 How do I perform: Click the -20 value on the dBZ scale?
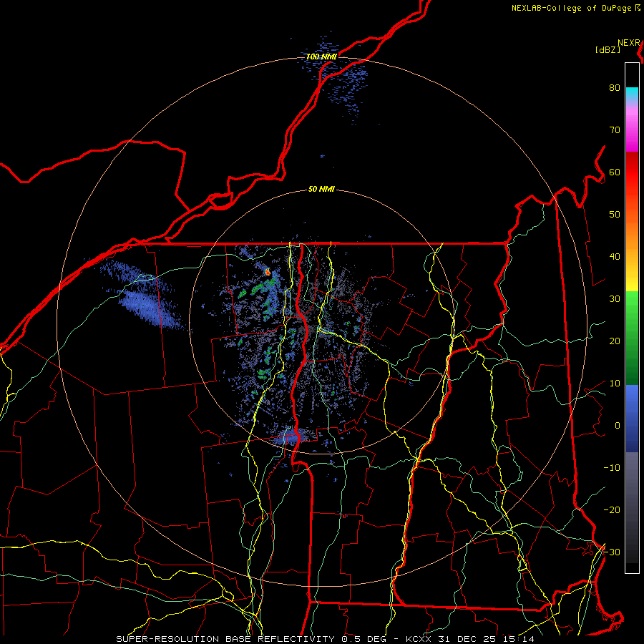coord(612,510)
